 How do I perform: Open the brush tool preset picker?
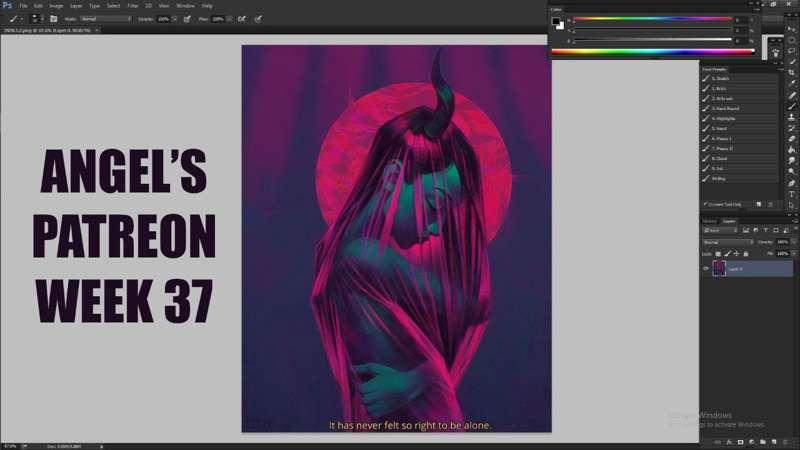[x=16, y=19]
